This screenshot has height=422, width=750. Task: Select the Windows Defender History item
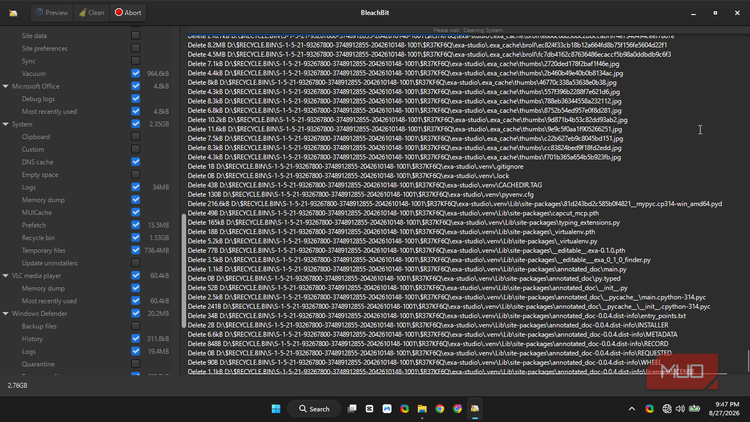tap(32, 339)
